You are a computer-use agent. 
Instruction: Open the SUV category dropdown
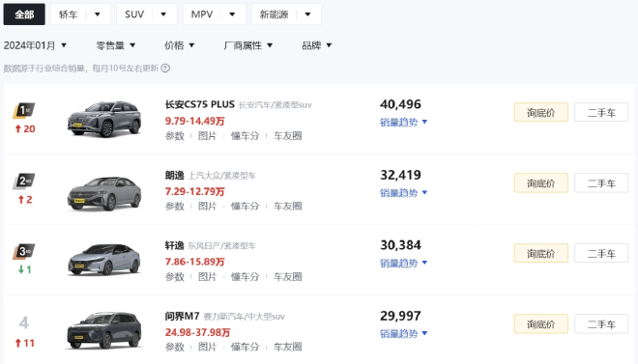click(147, 14)
